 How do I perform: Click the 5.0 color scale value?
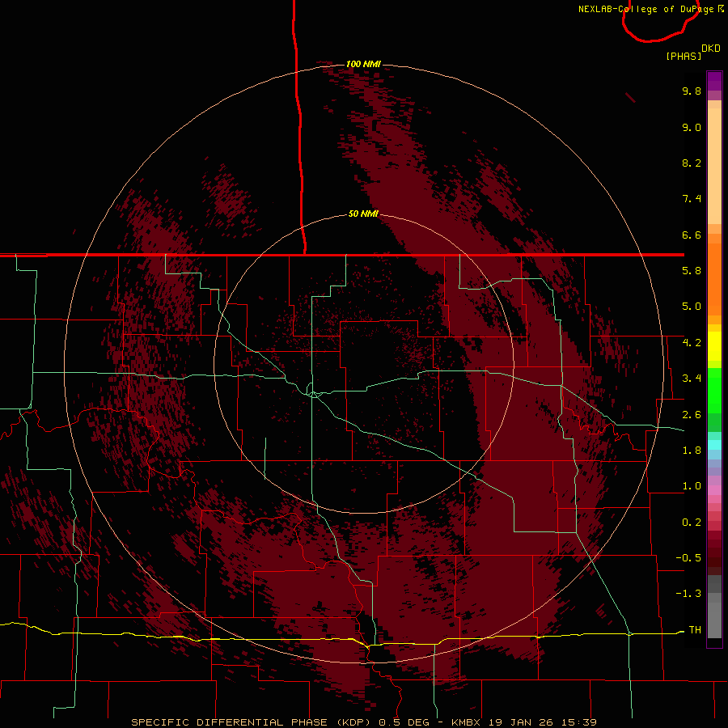click(692, 307)
